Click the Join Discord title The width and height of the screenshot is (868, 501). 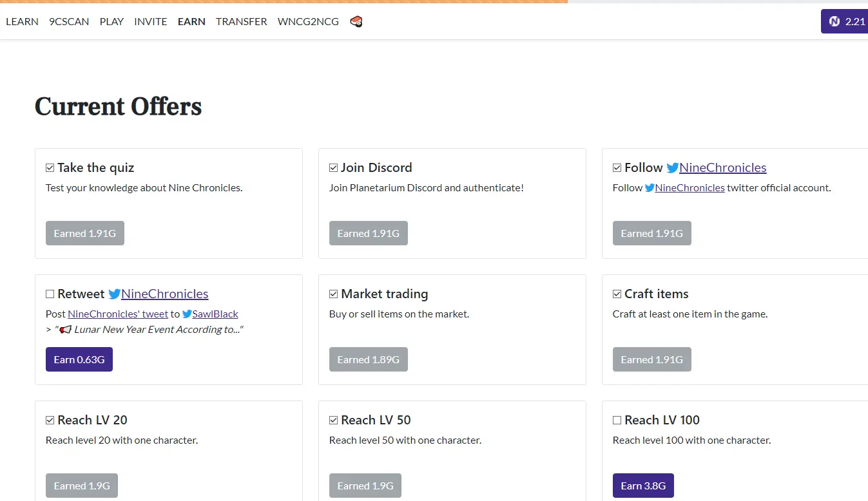(376, 168)
